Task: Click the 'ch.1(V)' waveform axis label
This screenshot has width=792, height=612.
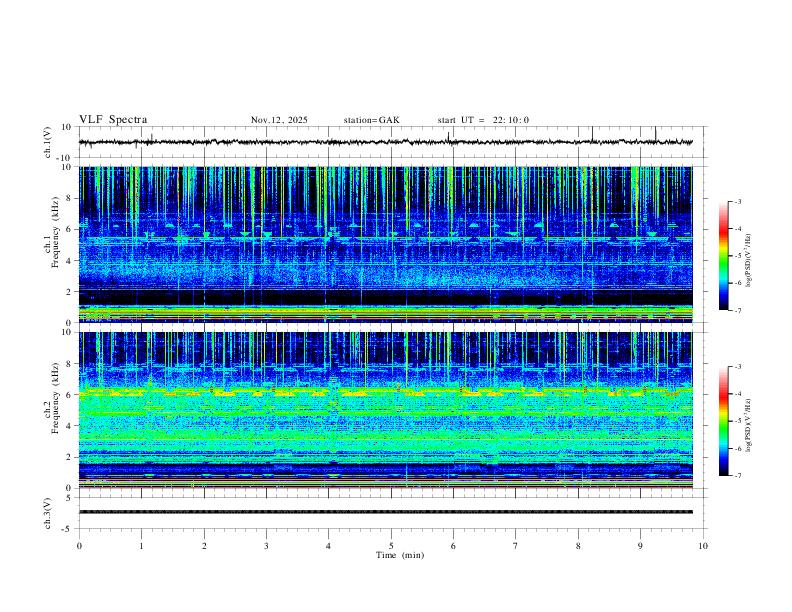Action: tap(48, 142)
